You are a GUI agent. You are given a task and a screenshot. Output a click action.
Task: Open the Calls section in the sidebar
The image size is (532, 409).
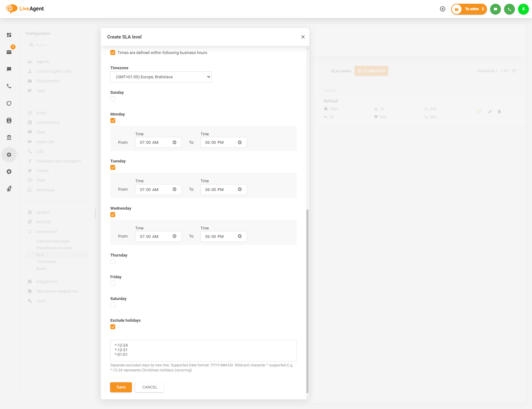click(x=9, y=86)
